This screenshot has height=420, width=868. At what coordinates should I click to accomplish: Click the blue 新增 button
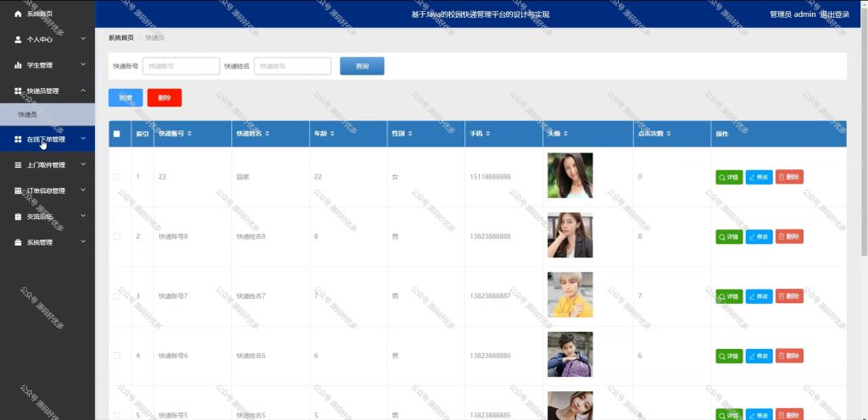125,98
